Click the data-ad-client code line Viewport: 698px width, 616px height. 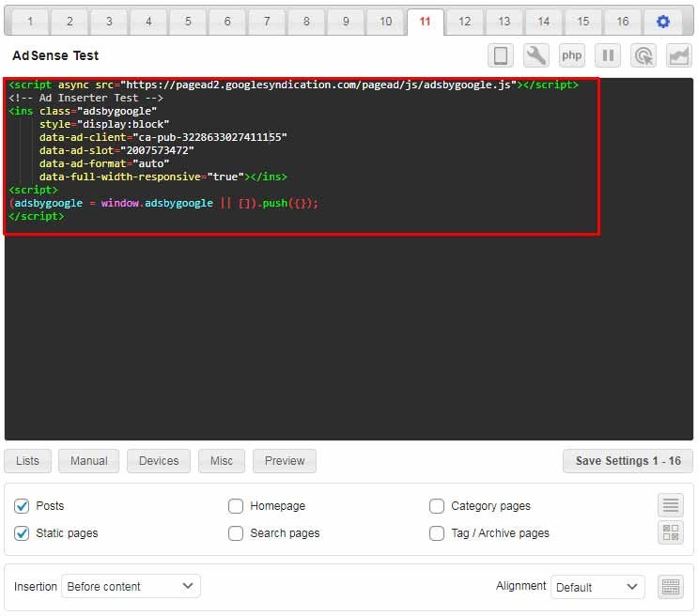pos(163,137)
